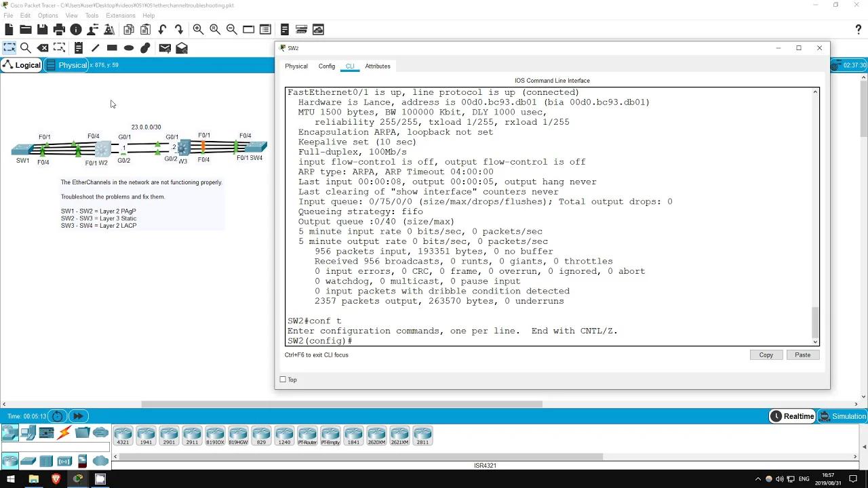
Task: Select the Inspect magnifier tool
Action: pos(26,47)
